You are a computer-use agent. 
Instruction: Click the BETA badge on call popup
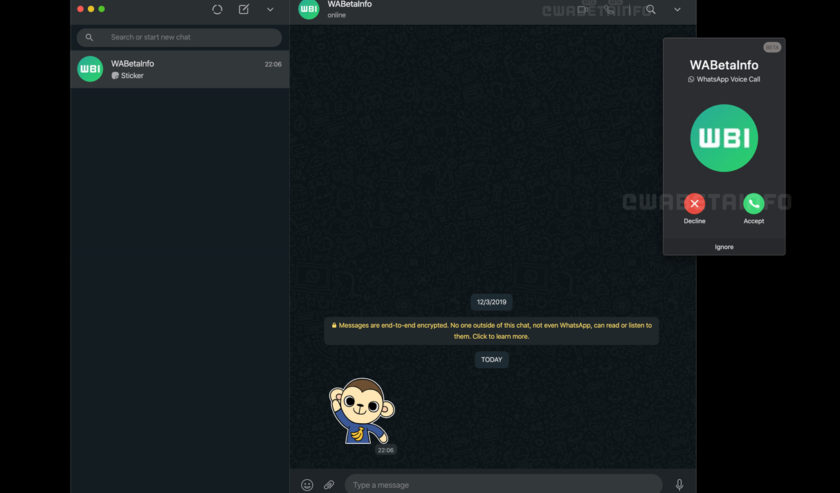pyautogui.click(x=772, y=47)
